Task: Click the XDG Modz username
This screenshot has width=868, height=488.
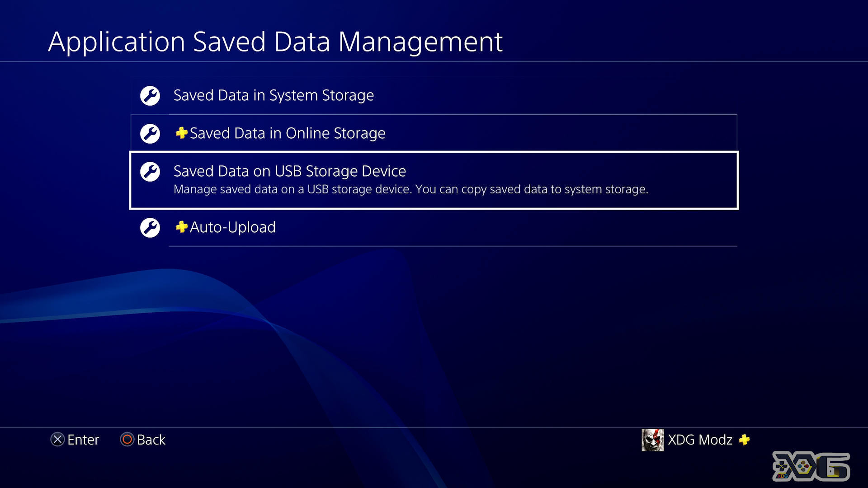Action: coord(700,440)
